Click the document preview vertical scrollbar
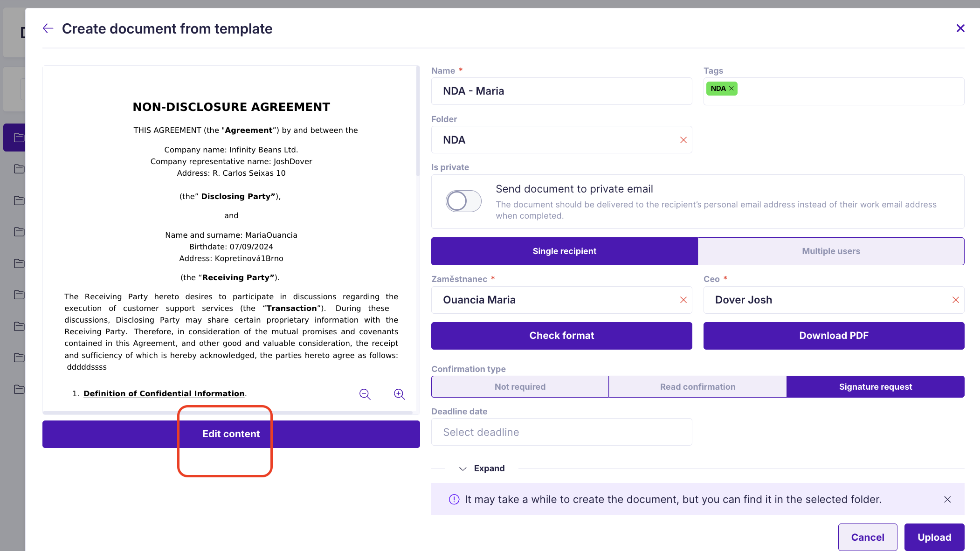 [x=418, y=121]
